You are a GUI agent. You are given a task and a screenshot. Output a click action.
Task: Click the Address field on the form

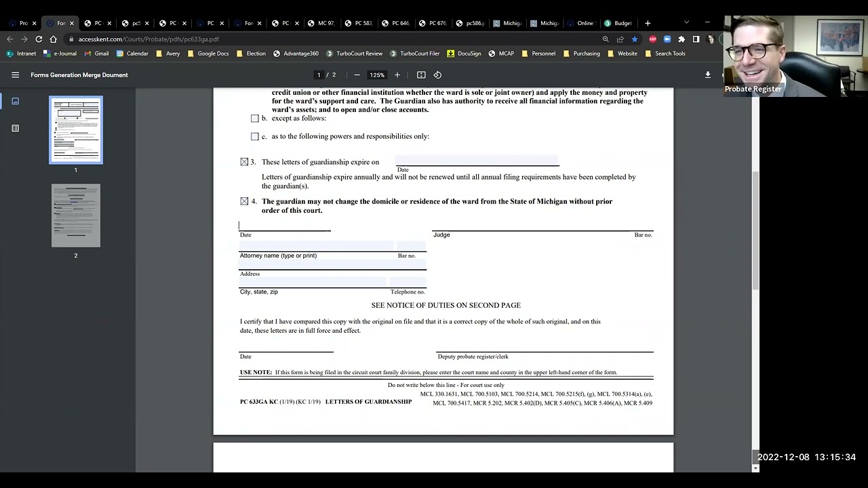tap(333, 264)
